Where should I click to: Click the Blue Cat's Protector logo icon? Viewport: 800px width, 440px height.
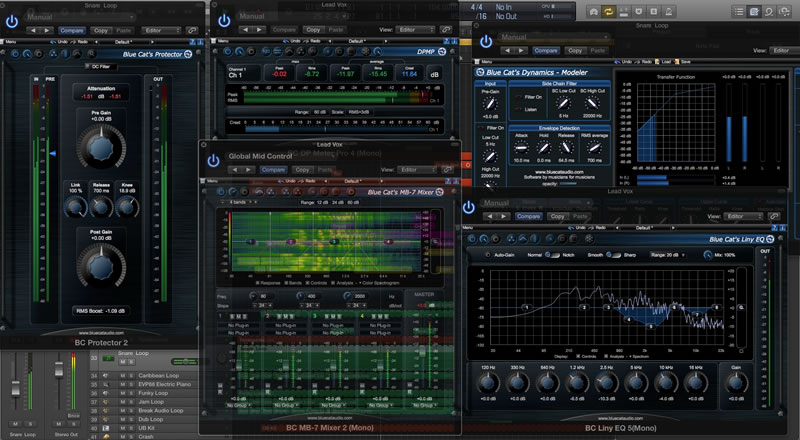(189, 54)
